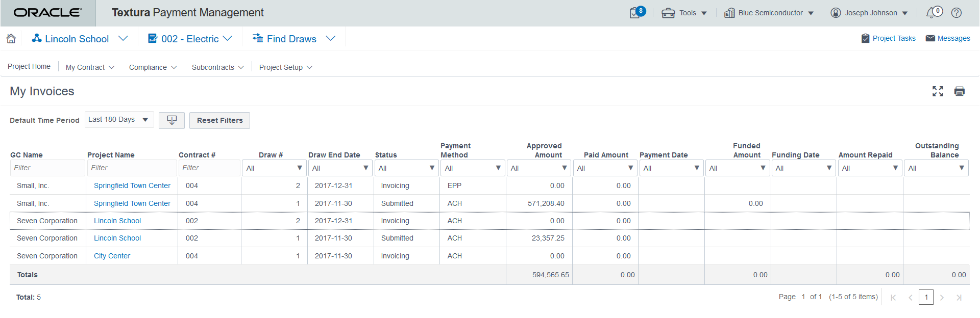Open the City Center project link
980x318 pixels.
[x=112, y=256]
